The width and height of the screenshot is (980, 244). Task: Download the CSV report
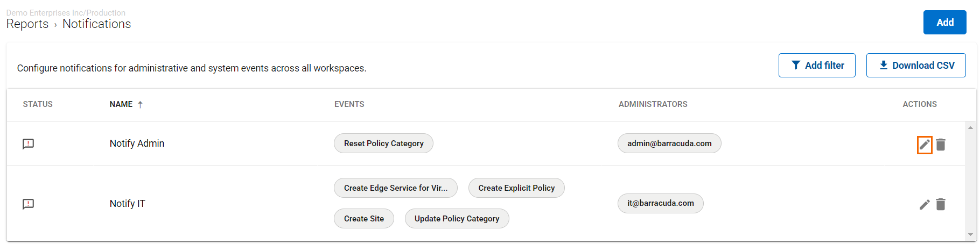pos(915,66)
